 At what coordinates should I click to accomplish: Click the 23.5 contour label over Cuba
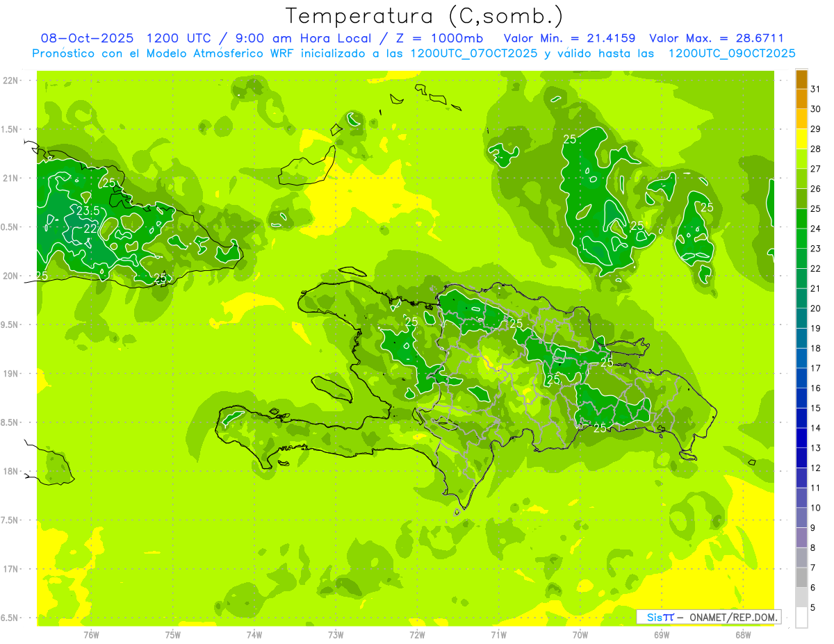click(88, 210)
